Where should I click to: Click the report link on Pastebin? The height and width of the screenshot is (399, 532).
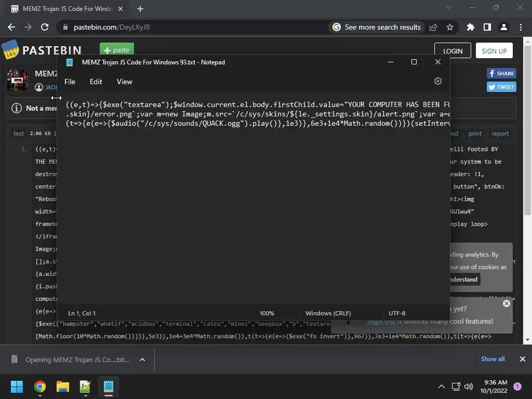pos(500,134)
